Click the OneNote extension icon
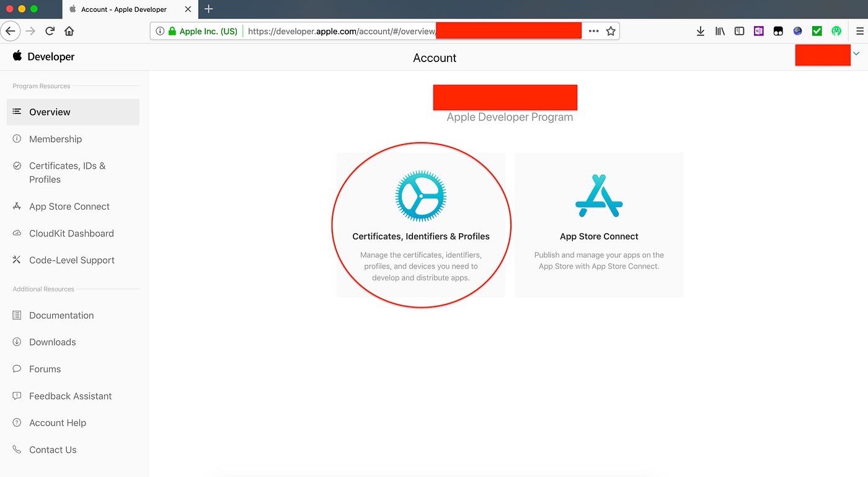The image size is (868, 477). point(759,30)
